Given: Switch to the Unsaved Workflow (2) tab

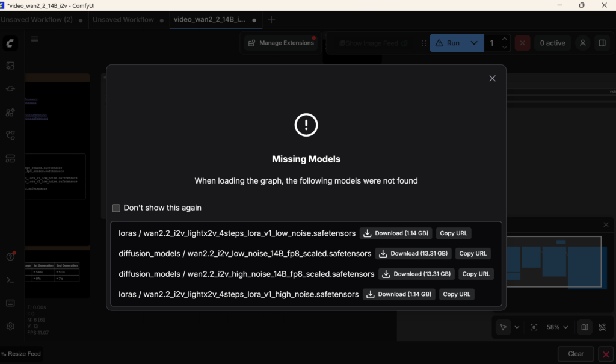Looking at the screenshot, I should tap(38, 19).
